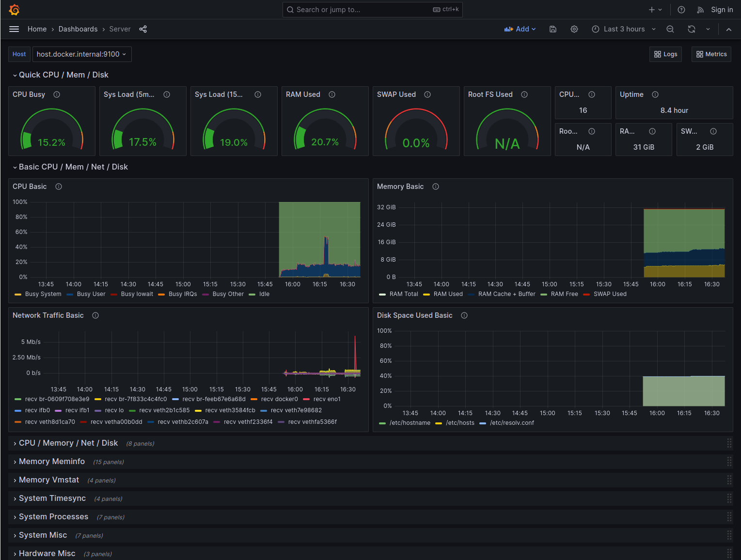Image resolution: width=741 pixels, height=560 pixels.
Task: Open the Last 3 hours time picker
Action: [x=624, y=29]
